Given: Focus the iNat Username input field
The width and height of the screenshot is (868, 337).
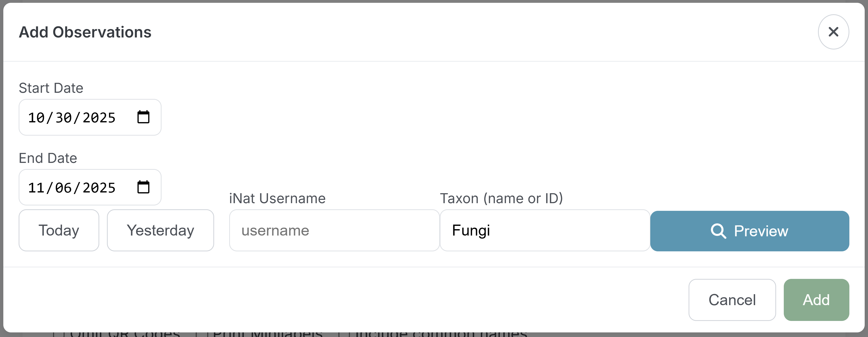Looking at the screenshot, I should coord(334,230).
